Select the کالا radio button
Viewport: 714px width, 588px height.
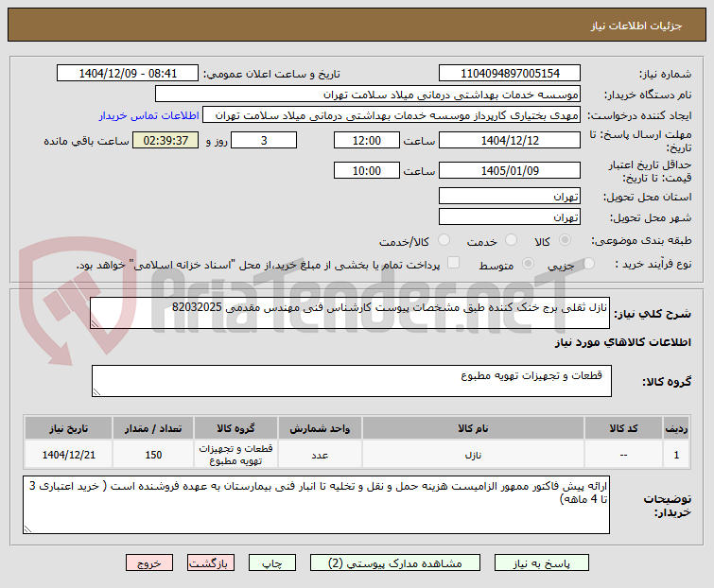565,240
